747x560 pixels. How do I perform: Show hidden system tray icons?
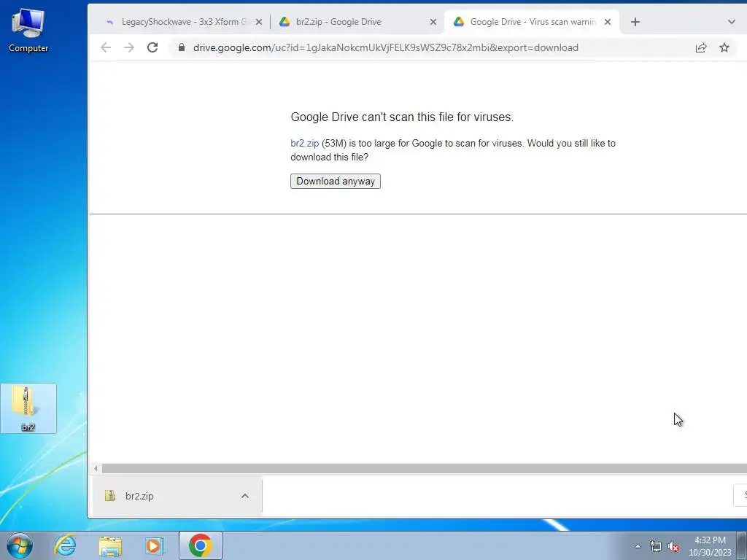point(638,546)
